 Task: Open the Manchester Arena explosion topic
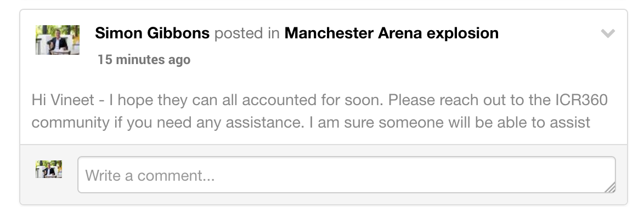click(x=392, y=33)
